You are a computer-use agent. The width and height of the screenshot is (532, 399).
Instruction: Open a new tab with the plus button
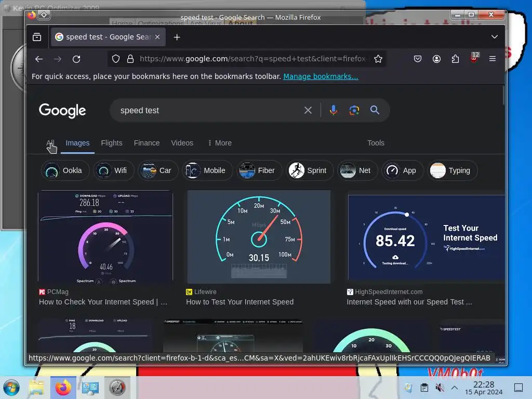click(x=177, y=37)
